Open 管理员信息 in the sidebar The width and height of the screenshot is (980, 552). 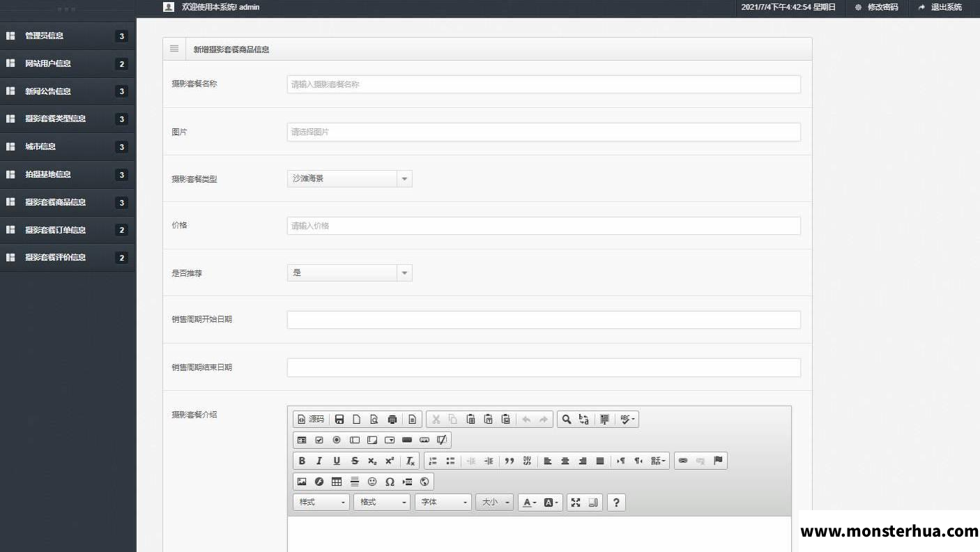[68, 36]
